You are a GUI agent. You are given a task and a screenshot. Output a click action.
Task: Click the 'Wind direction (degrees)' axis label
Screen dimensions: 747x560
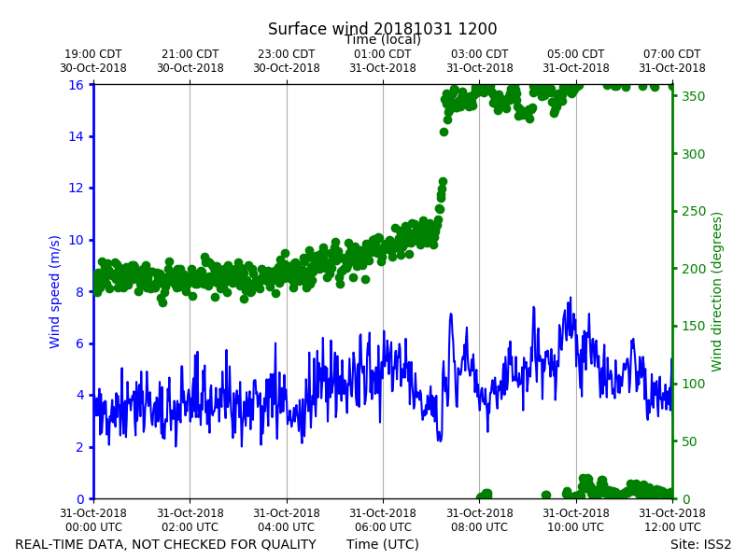click(716, 292)
